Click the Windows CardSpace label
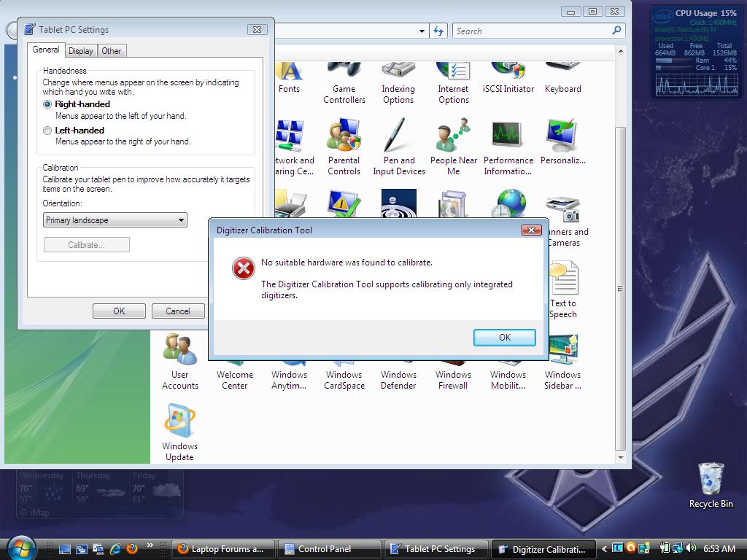Image resolution: width=747 pixels, height=560 pixels. click(344, 380)
